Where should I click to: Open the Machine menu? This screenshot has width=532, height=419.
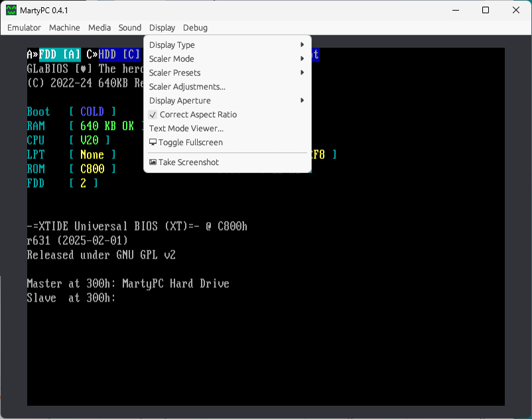tap(64, 28)
